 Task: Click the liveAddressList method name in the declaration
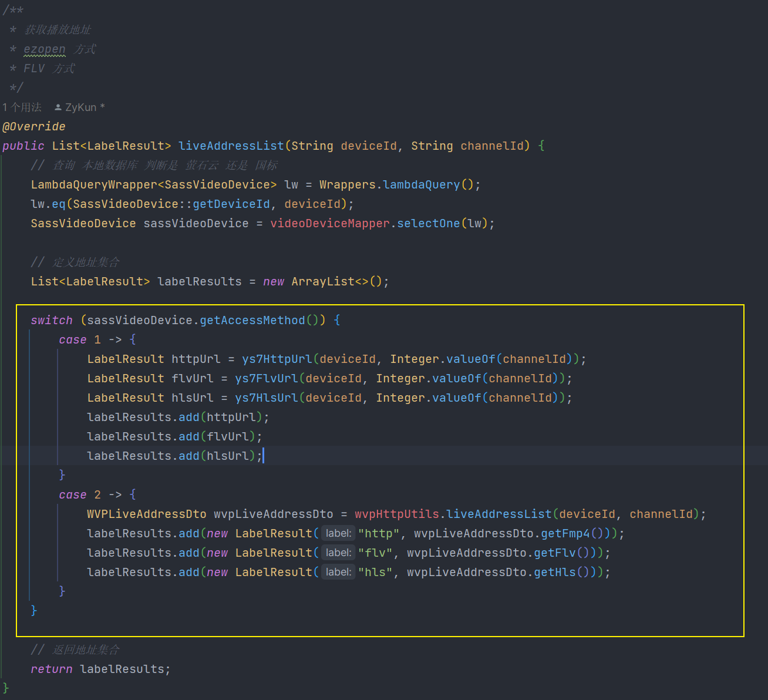(231, 146)
